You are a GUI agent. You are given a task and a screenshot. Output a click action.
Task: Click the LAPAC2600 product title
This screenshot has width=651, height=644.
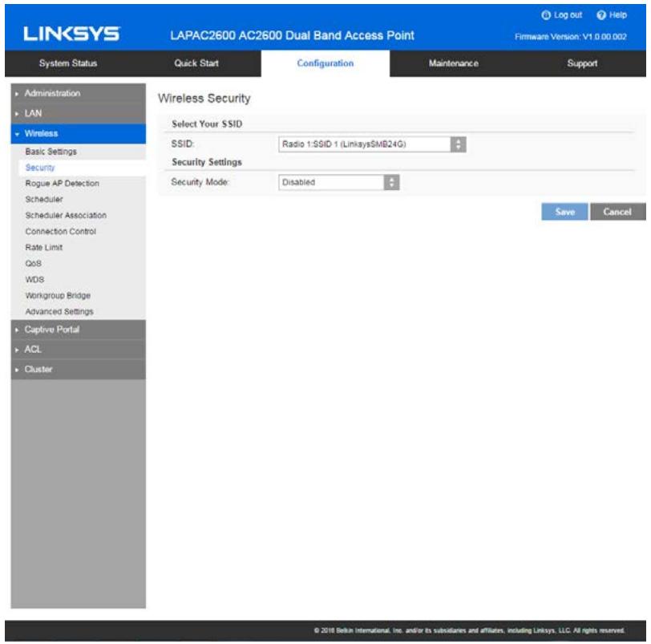[x=293, y=36]
